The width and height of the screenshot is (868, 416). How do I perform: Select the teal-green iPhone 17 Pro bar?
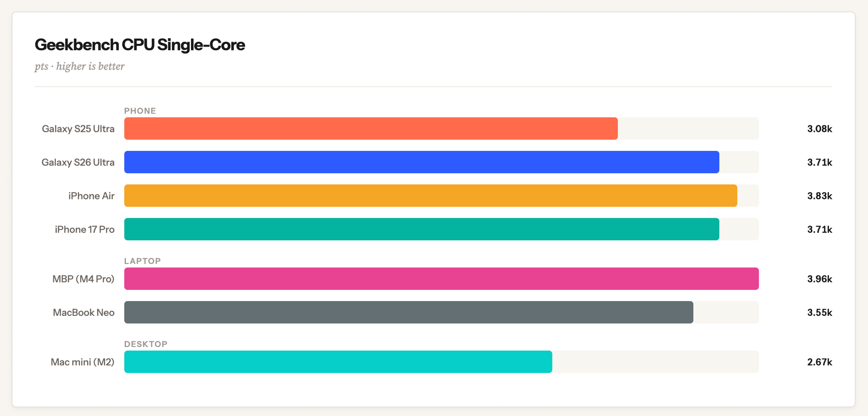click(x=421, y=229)
